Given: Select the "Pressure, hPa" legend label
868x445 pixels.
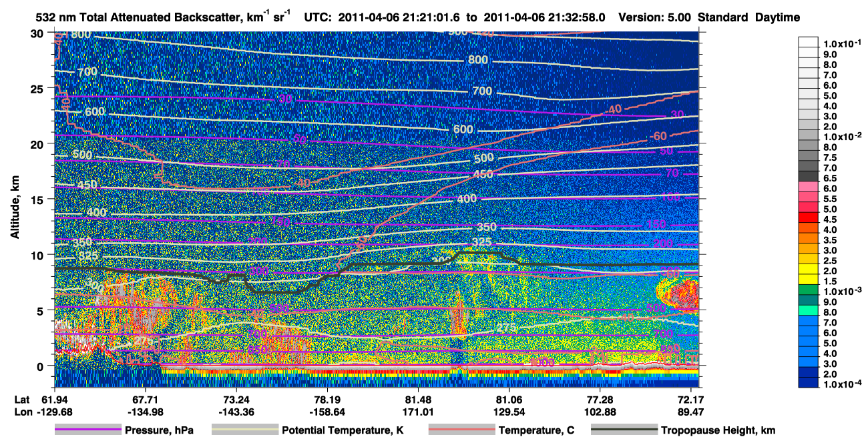Looking at the screenshot, I should (159, 431).
